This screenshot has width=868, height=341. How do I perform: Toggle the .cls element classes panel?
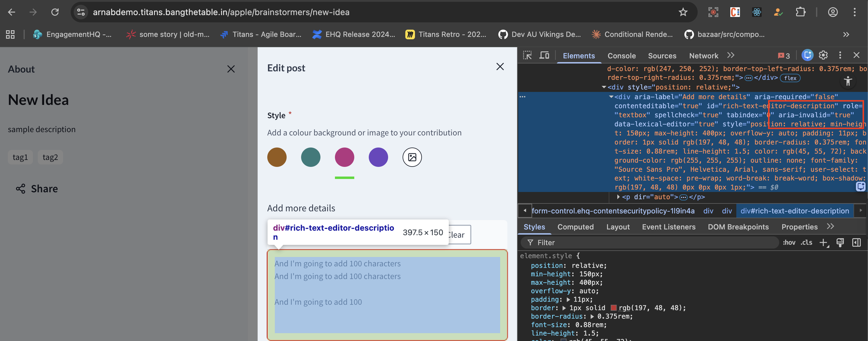(806, 242)
